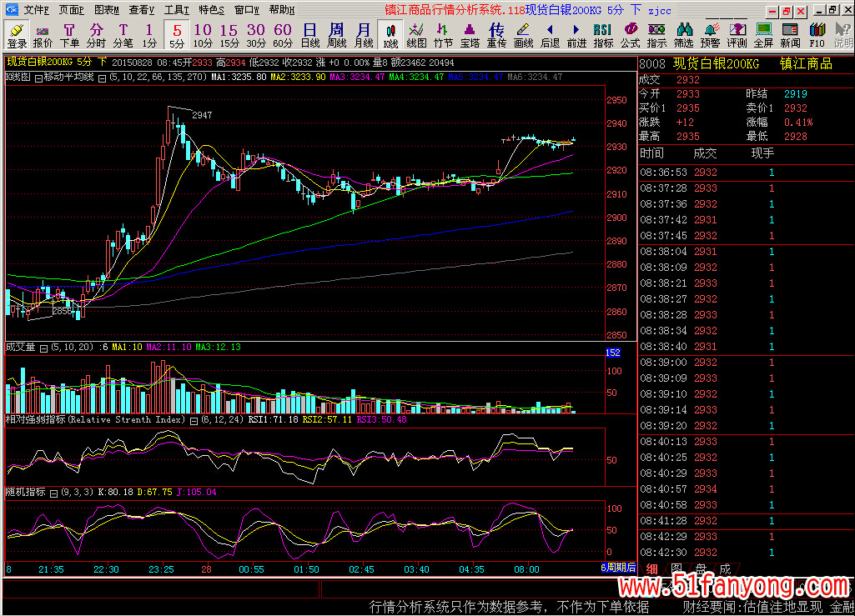Click the 现货白银200KG name in quote panel
Image resolution: width=855 pixels, height=616 pixels.
point(716,64)
